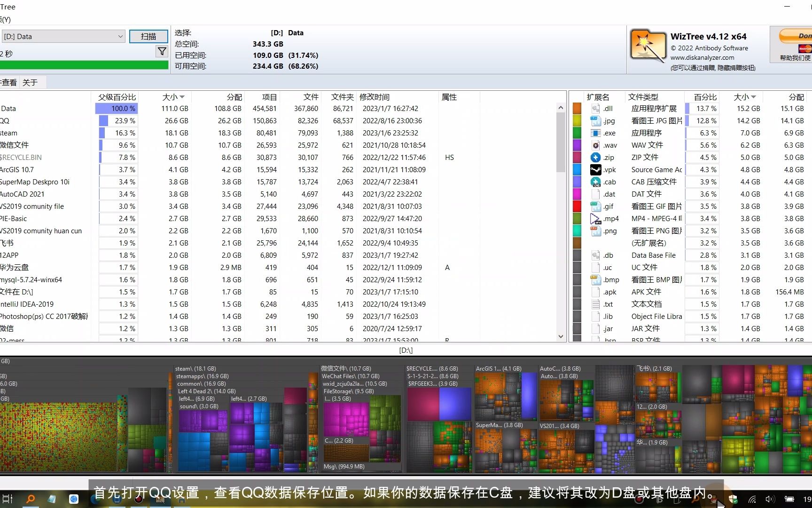Select the .vpk Steam icon
812x508 pixels.
[596, 170]
